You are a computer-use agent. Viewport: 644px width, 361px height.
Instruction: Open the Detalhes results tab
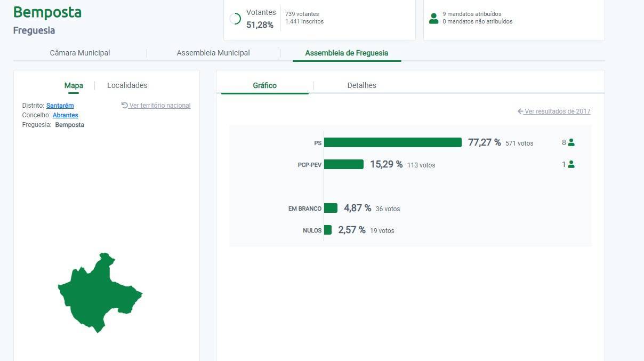tap(361, 85)
